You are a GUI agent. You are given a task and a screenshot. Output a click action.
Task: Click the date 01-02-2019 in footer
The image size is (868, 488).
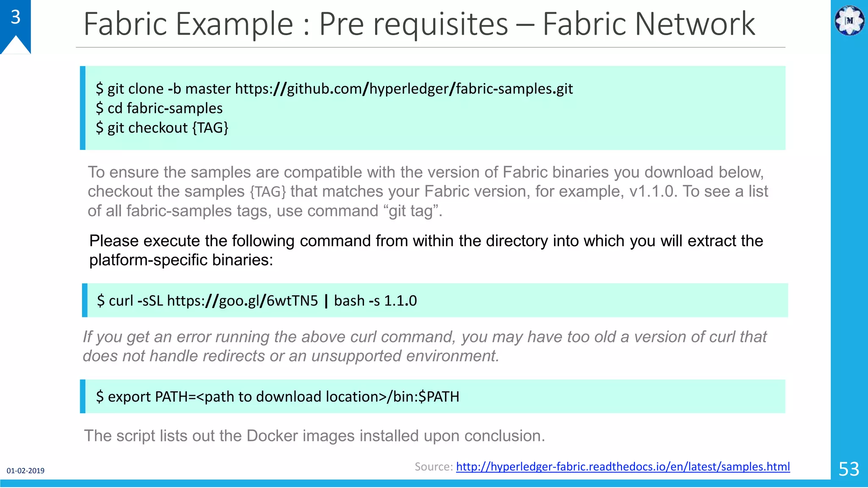tap(25, 471)
